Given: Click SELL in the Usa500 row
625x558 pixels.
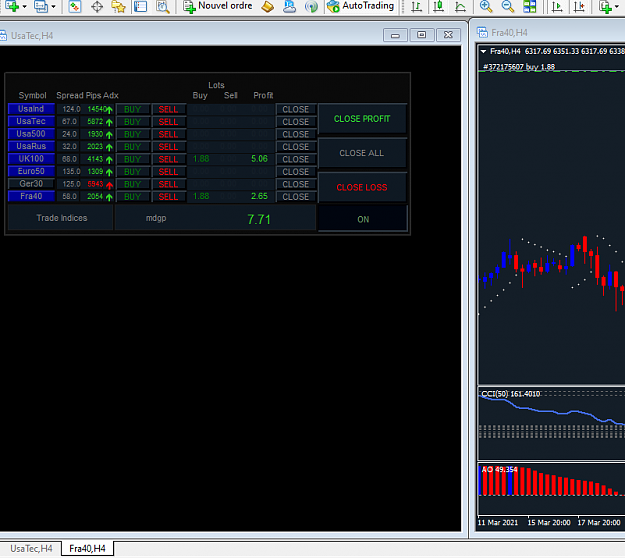Looking at the screenshot, I should coord(169,134).
